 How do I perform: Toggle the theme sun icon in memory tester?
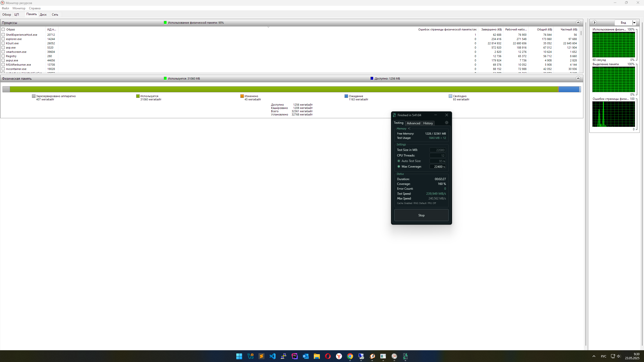(446, 123)
